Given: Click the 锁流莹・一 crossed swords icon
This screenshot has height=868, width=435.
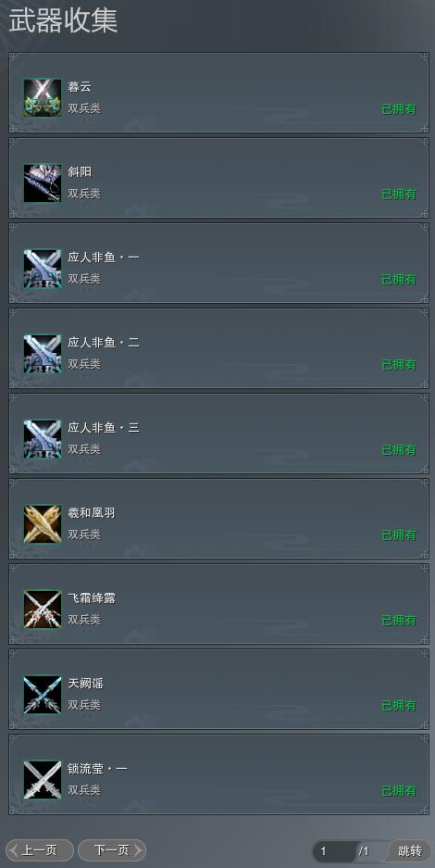Looking at the screenshot, I should [x=43, y=779].
